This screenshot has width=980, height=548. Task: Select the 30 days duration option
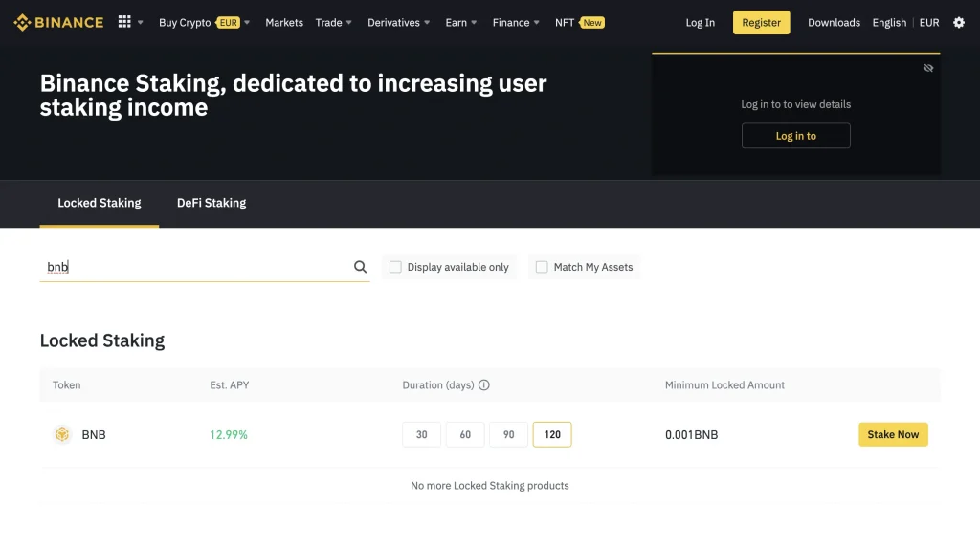(421, 435)
